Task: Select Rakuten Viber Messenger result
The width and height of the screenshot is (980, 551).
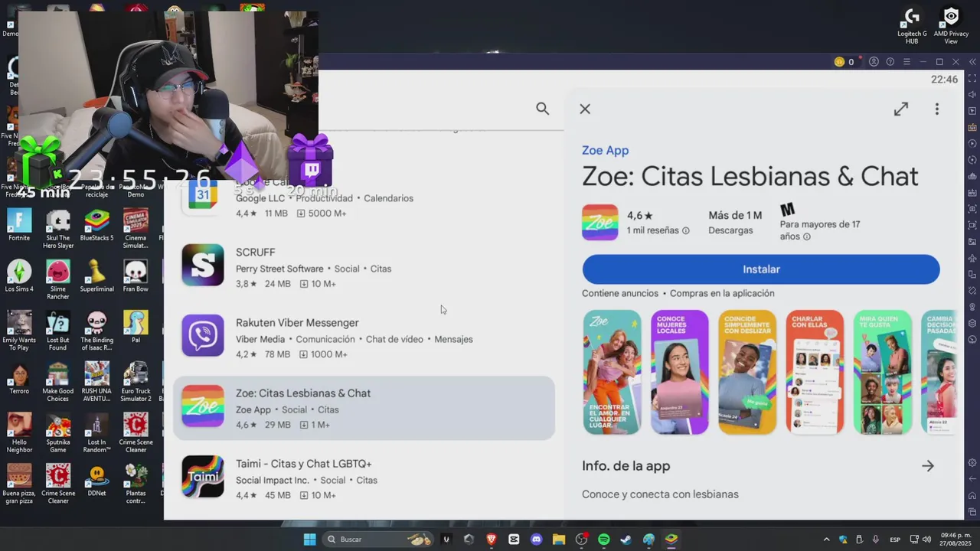Action: coord(364,337)
